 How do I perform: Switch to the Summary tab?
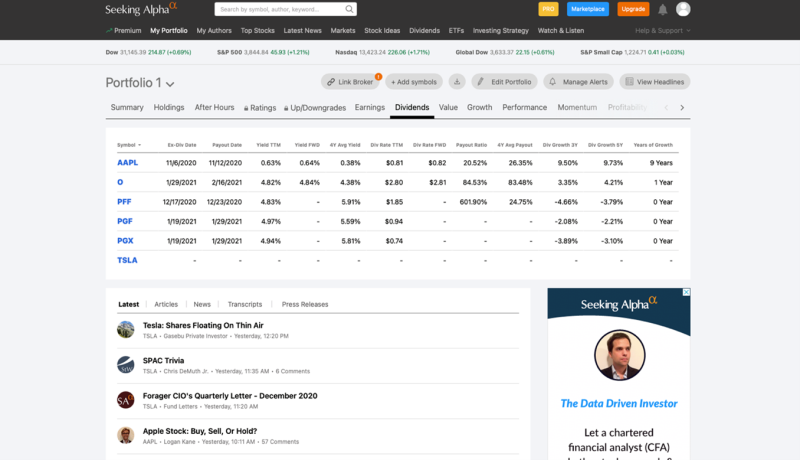point(127,108)
